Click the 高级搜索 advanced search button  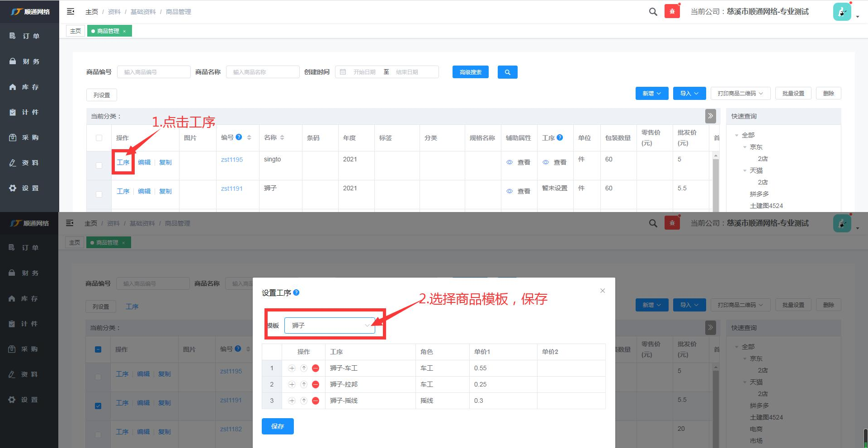tap(470, 72)
